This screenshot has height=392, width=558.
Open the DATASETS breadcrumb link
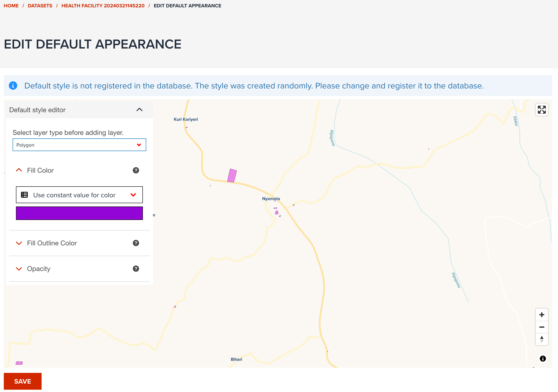[x=40, y=6]
